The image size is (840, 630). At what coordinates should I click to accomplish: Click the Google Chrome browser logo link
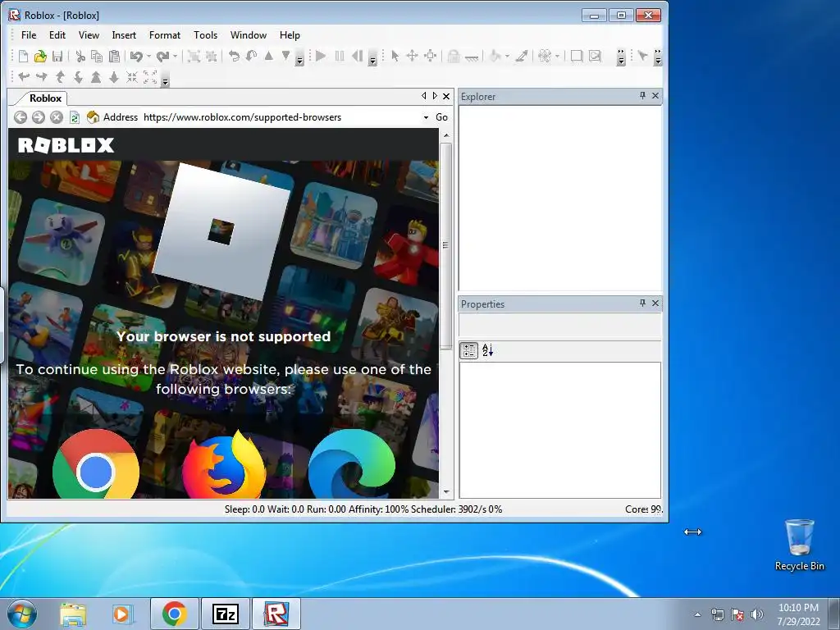(x=96, y=465)
